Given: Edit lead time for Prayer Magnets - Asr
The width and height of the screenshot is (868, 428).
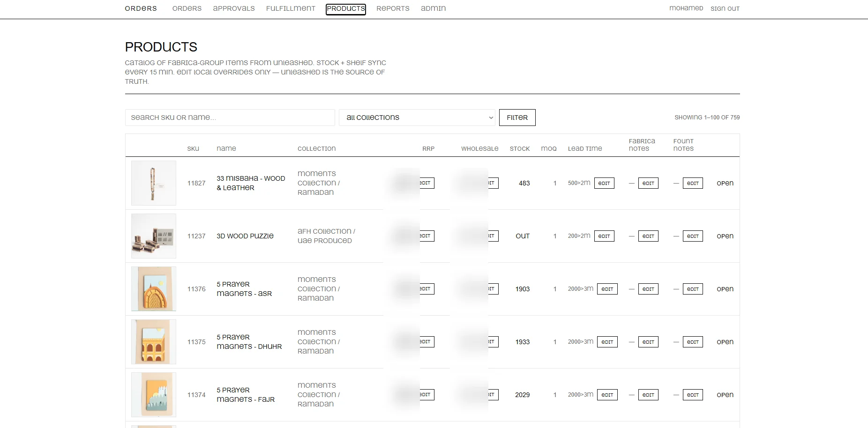Looking at the screenshot, I should pyautogui.click(x=607, y=289).
